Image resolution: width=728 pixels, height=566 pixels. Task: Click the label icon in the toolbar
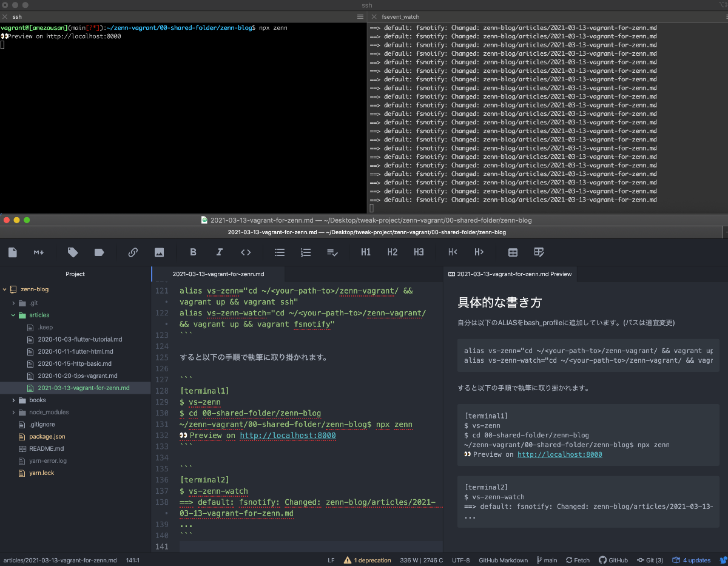pos(99,252)
